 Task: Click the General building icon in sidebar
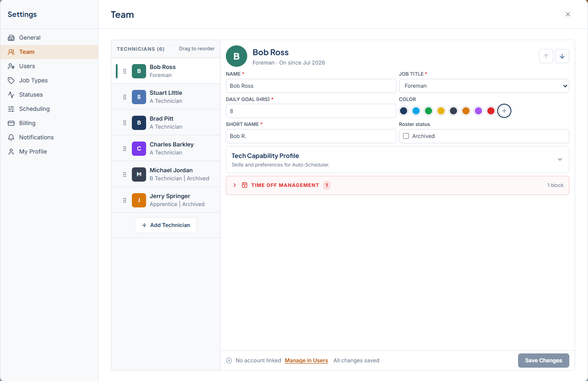(11, 38)
